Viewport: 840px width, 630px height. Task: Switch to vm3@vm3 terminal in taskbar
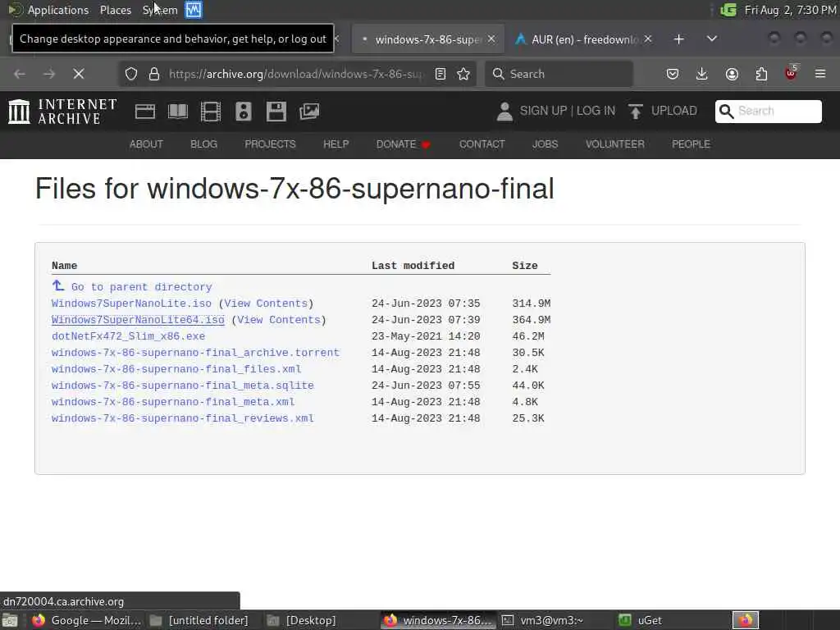point(552,620)
